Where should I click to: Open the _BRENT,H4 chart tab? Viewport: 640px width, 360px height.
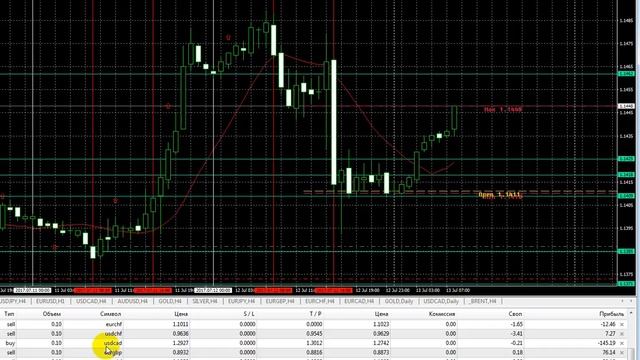[x=483, y=301]
